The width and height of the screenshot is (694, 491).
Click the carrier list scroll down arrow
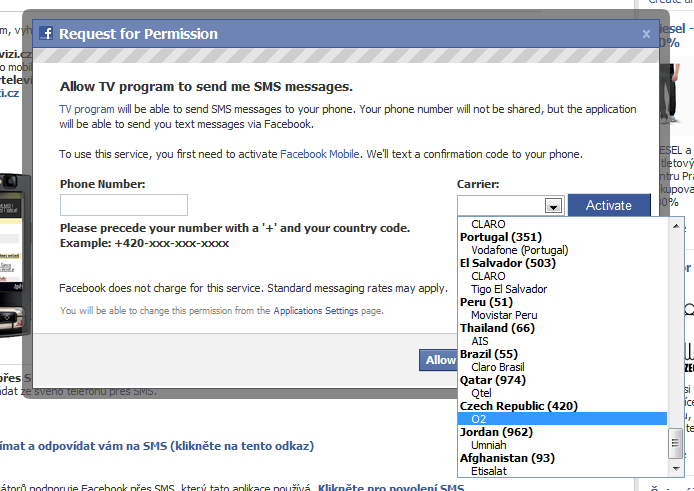(676, 468)
